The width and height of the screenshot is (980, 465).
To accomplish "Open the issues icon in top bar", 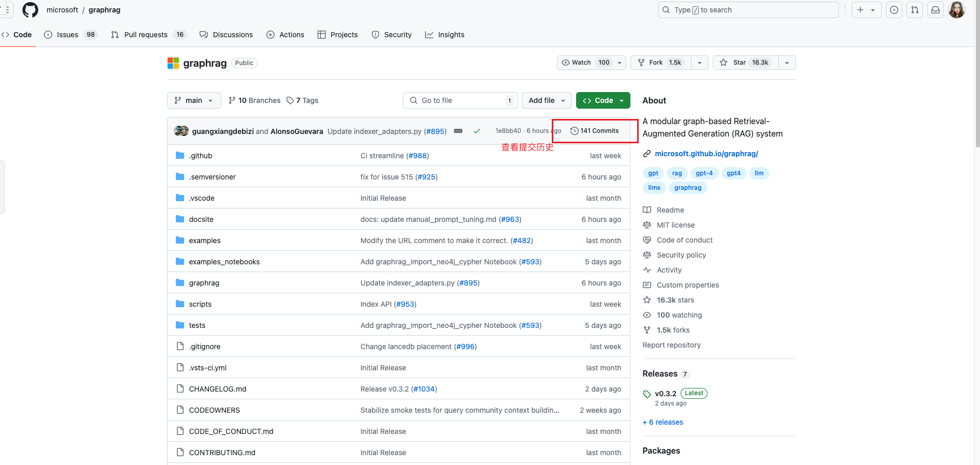I will 894,10.
